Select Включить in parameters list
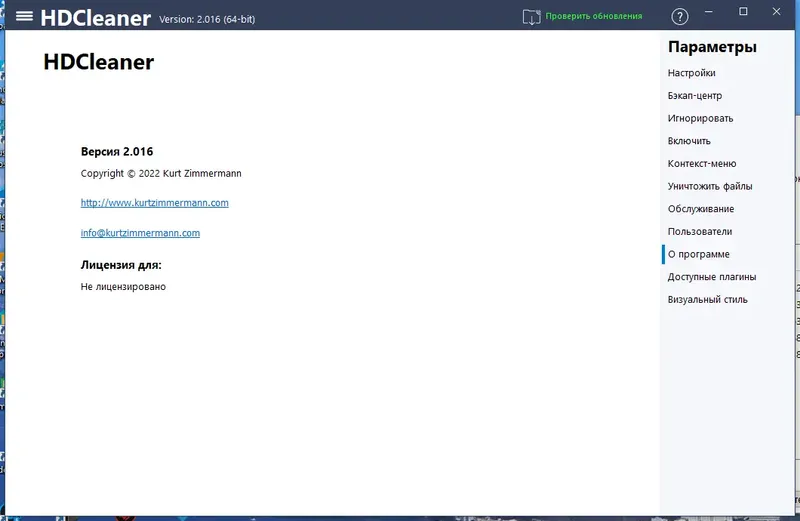The image size is (800, 521). point(689,141)
